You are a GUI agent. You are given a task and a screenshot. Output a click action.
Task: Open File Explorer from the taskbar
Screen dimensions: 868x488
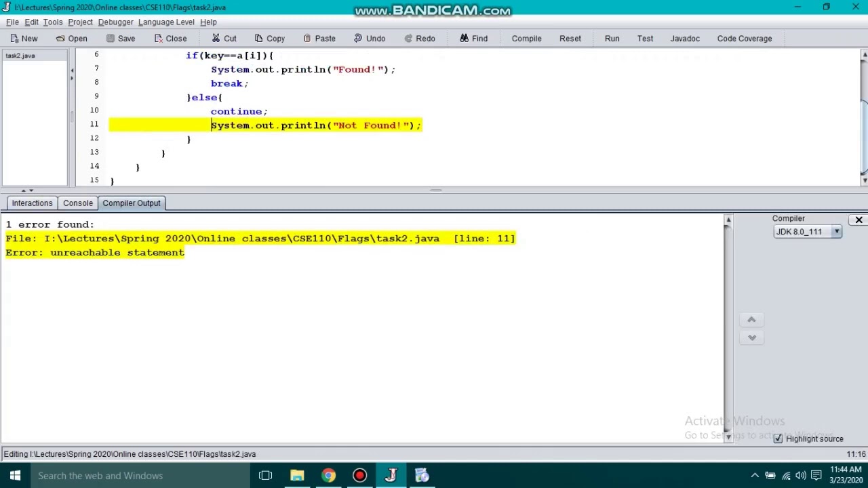point(297,476)
